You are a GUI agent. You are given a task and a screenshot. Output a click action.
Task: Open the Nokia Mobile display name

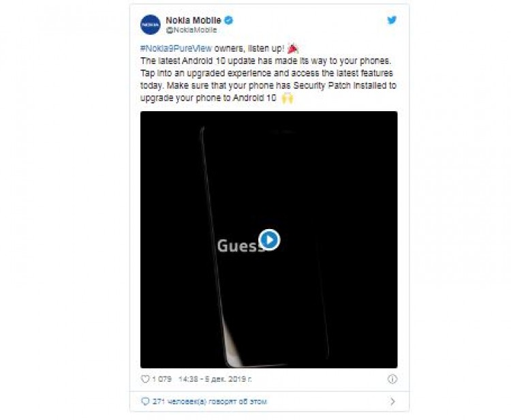[x=193, y=20]
